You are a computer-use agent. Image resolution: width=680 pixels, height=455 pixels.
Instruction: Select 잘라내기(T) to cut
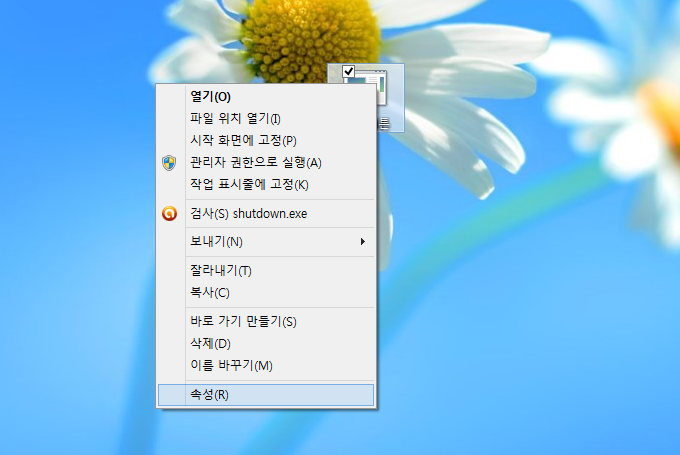point(266,271)
